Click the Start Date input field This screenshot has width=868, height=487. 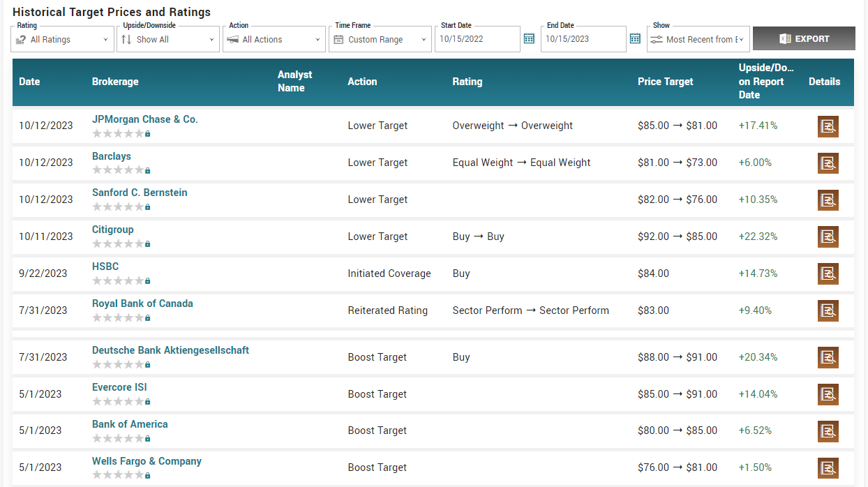pos(477,40)
